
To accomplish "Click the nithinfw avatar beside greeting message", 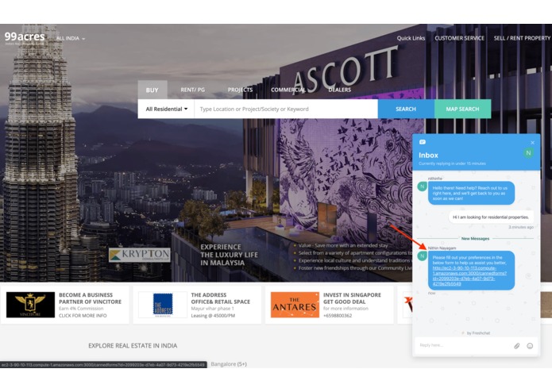I will pos(422,186).
